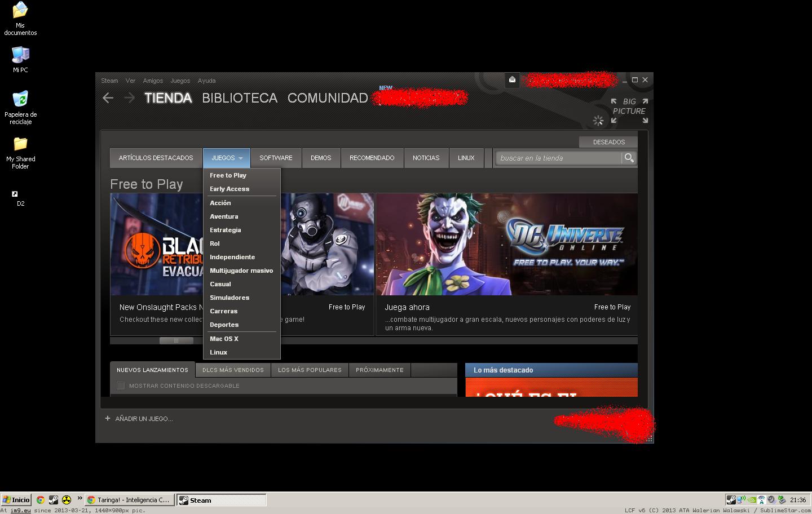Click the Steam forward navigation arrow
The width and height of the screenshot is (812, 514).
[x=129, y=98]
